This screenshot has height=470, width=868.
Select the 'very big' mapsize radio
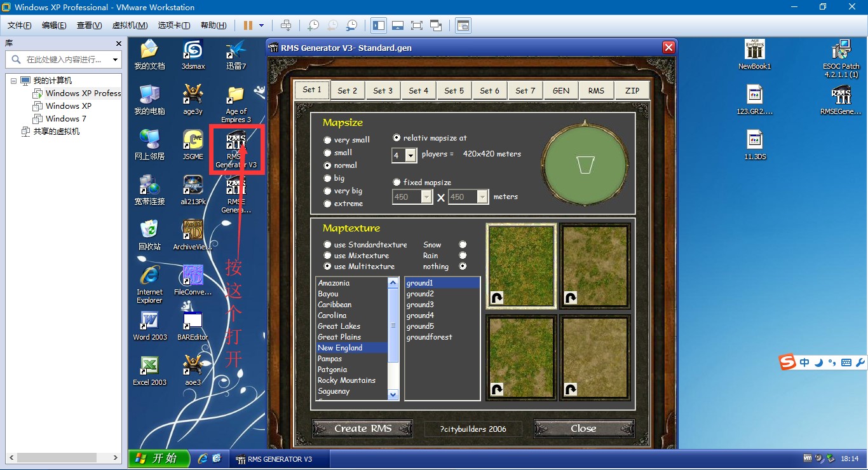click(x=327, y=191)
